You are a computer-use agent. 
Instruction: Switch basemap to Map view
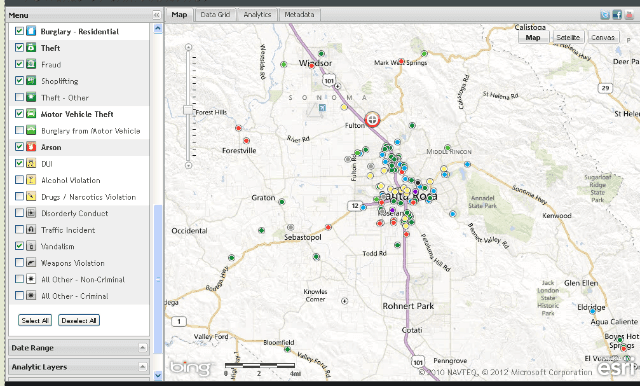[533, 37]
